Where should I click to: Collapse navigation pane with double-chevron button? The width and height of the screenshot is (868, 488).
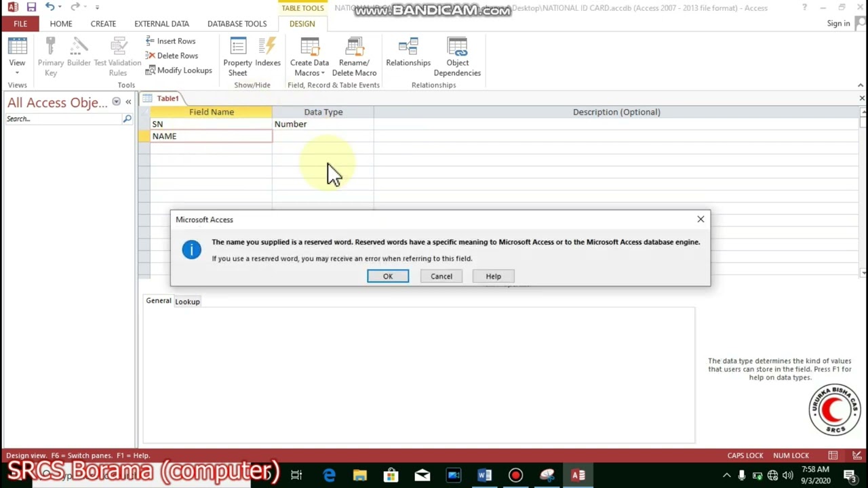pos(128,102)
